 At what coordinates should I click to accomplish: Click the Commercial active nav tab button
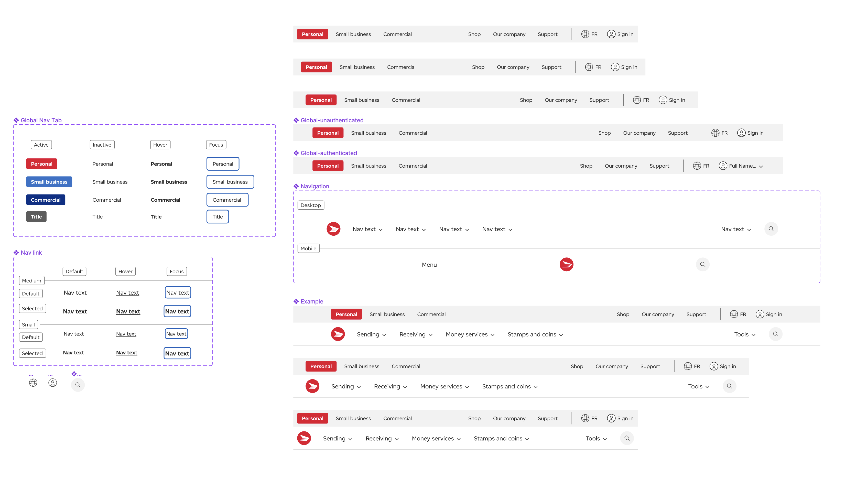click(45, 199)
